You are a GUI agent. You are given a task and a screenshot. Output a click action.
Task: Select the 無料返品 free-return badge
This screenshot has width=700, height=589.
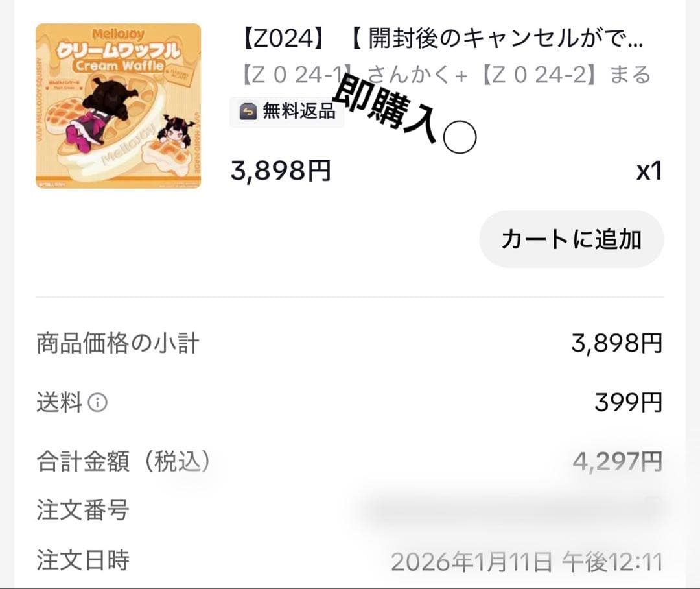coord(287,112)
